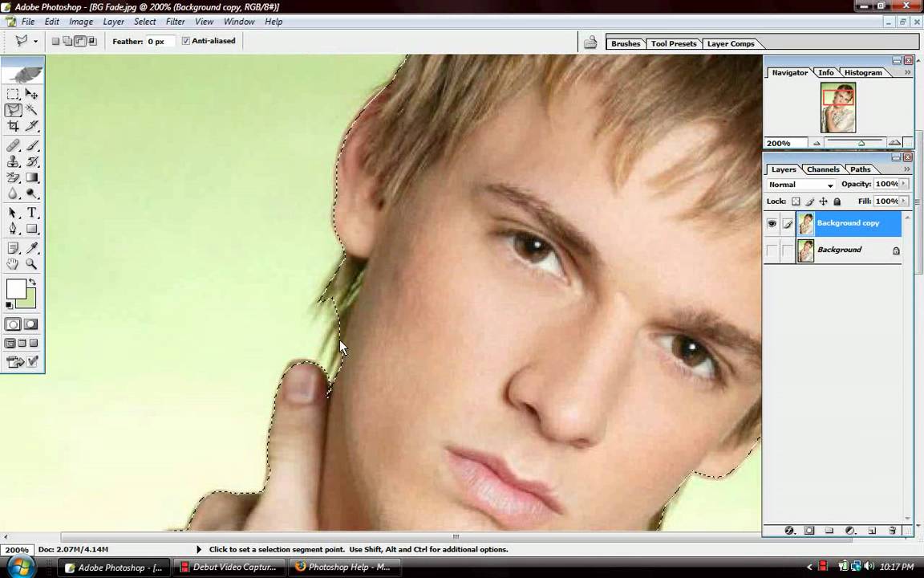
Task: Enable lock transparent pixels
Action: point(795,201)
